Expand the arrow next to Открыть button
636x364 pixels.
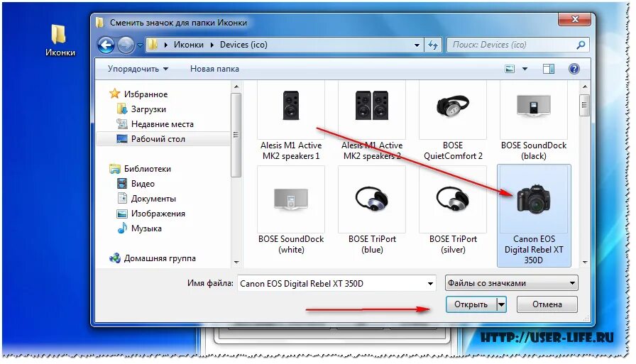[x=501, y=304]
